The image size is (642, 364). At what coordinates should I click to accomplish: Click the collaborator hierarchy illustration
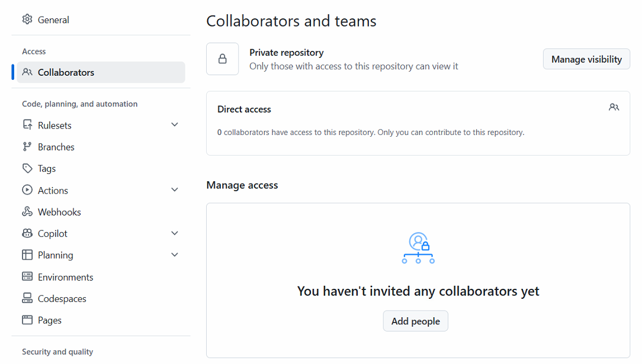[418, 248]
